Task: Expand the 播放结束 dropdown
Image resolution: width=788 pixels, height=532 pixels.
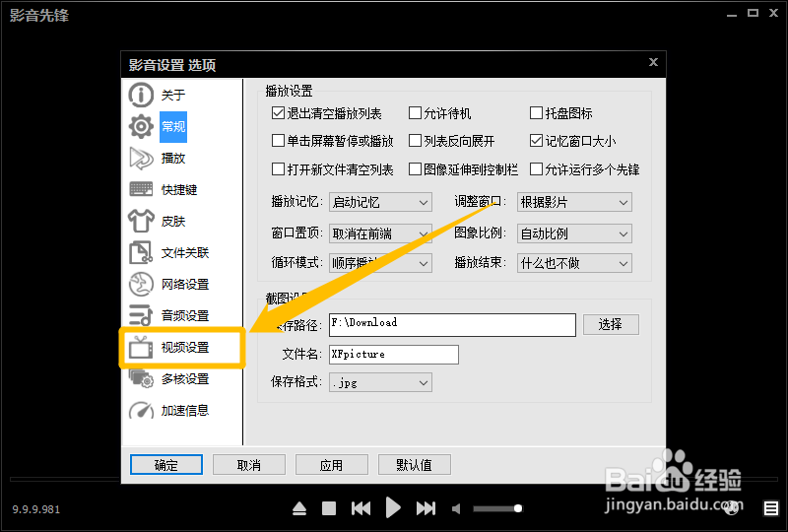Action: click(574, 263)
